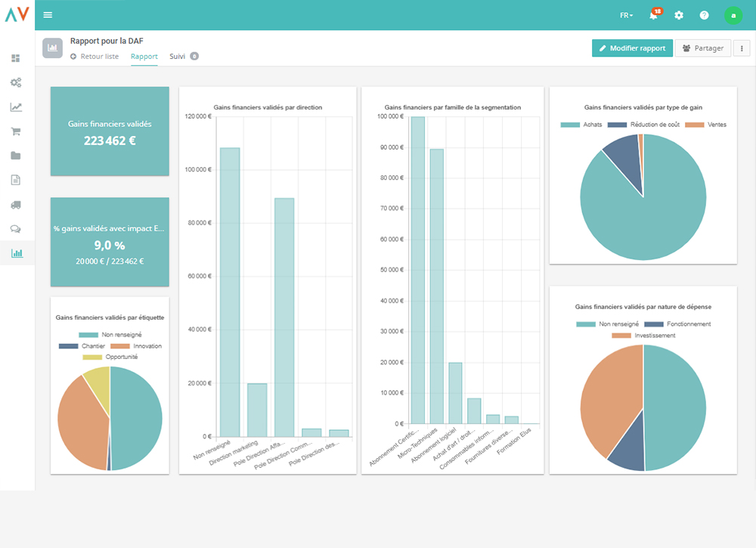Open the line chart sidebar icon
Screen dimensions: 756x548
coord(16,107)
